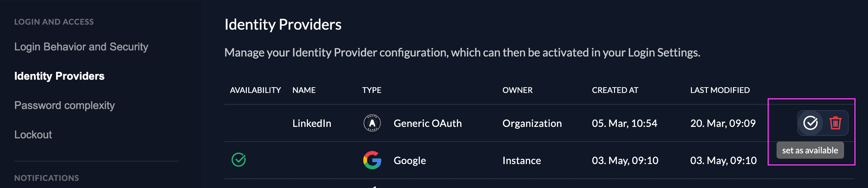The height and width of the screenshot is (188, 868).
Task: Select Identity Providers in the sidebar
Action: [59, 76]
